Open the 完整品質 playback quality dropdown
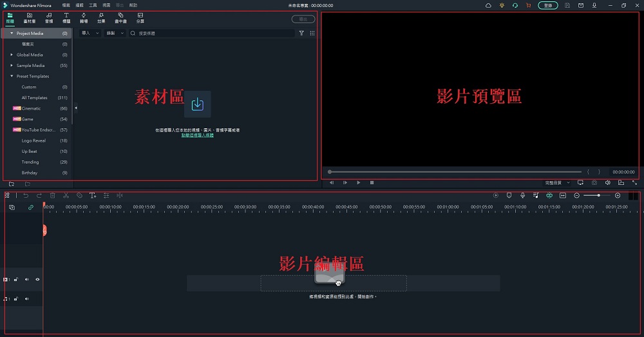644x337 pixels. click(x=557, y=183)
